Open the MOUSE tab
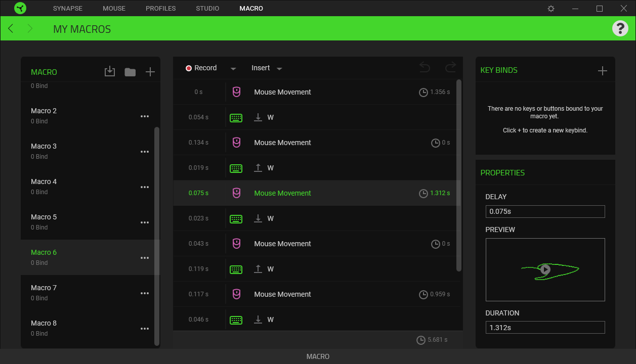The height and width of the screenshot is (364, 636). coord(114,9)
